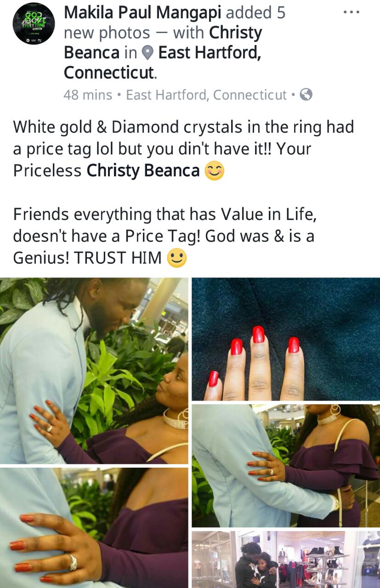Tap Christy Beanca mention in post text

(x=143, y=171)
